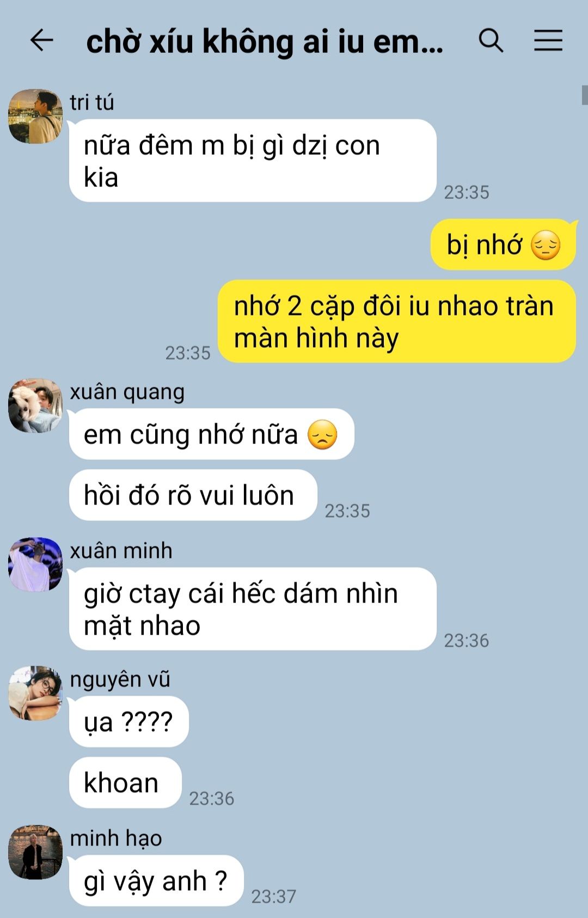The image size is (588, 918).
Task: Select the "ụa ????" message bubble
Action: [128, 722]
